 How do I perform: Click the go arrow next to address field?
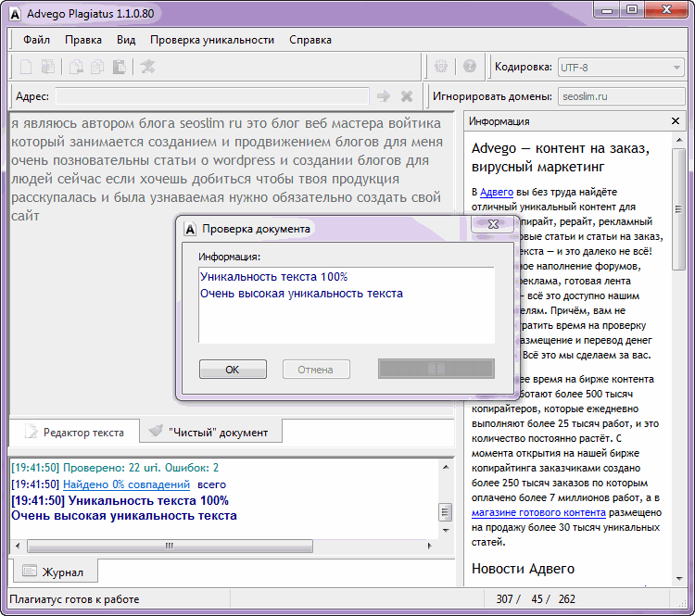pos(384,96)
